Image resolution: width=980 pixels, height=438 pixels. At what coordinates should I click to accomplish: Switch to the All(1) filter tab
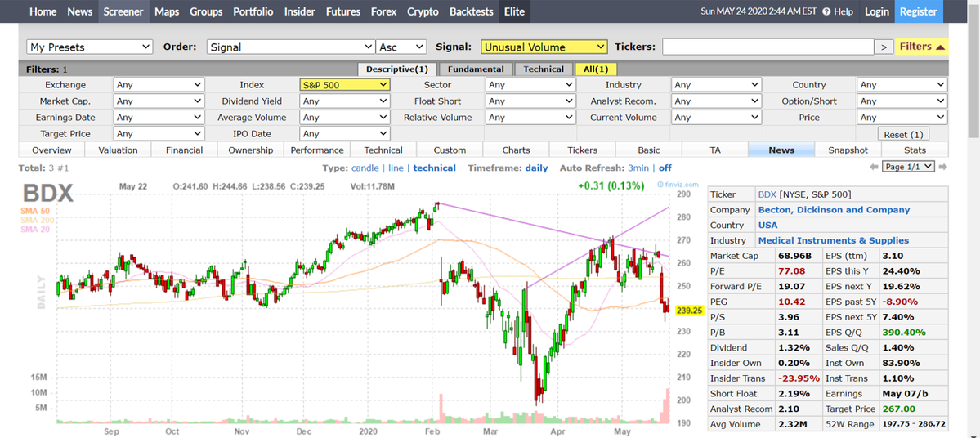[596, 69]
